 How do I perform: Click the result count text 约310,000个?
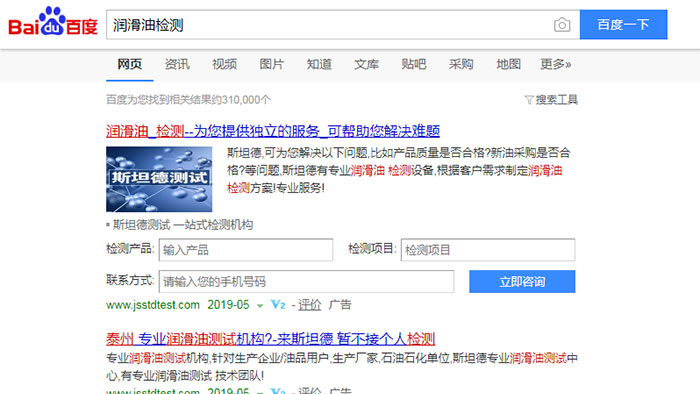[x=241, y=100]
